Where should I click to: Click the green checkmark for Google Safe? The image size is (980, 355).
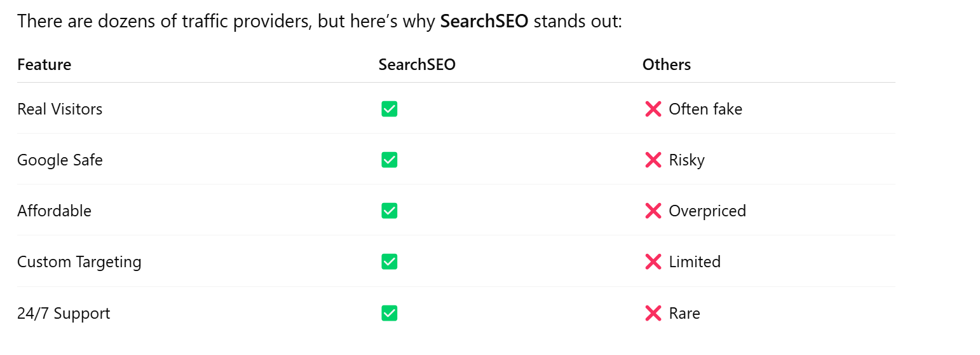point(390,160)
